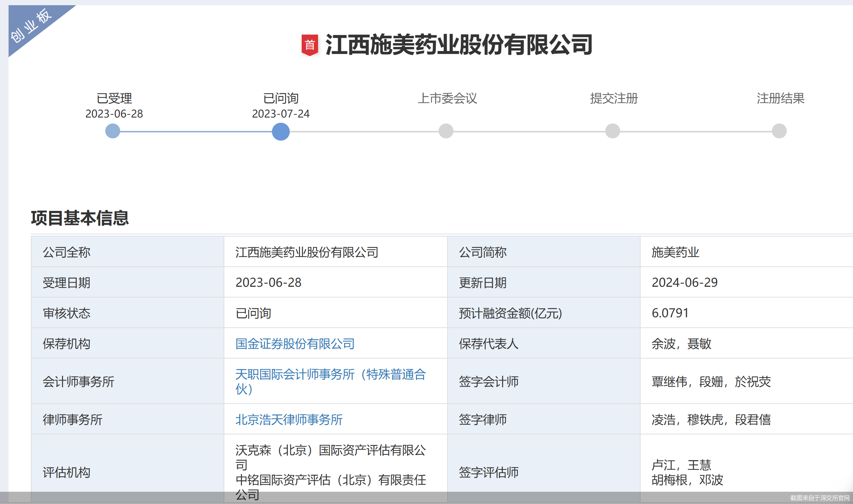Screen dimensions: 853x504
Task: Click the 提交注册 stage label
Action: 614,98
